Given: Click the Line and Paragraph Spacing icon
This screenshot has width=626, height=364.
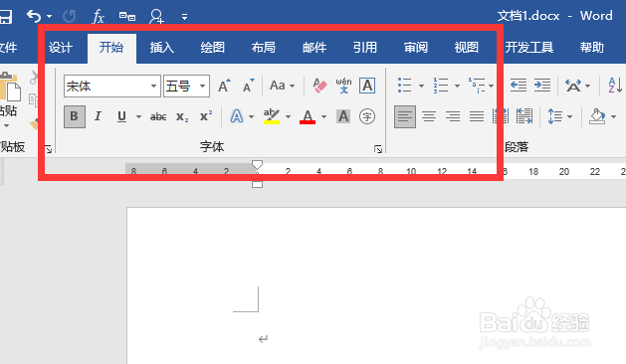Looking at the screenshot, I should click(x=555, y=116).
